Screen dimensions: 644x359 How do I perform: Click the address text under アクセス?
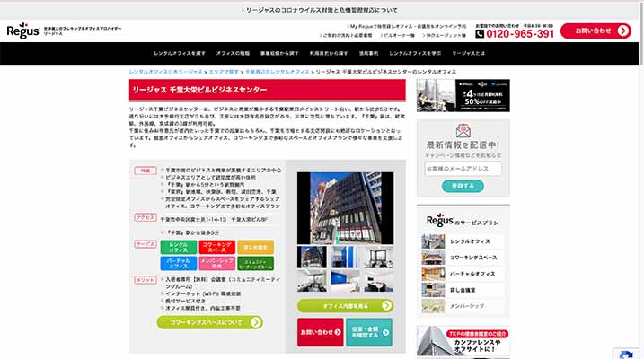point(214,220)
